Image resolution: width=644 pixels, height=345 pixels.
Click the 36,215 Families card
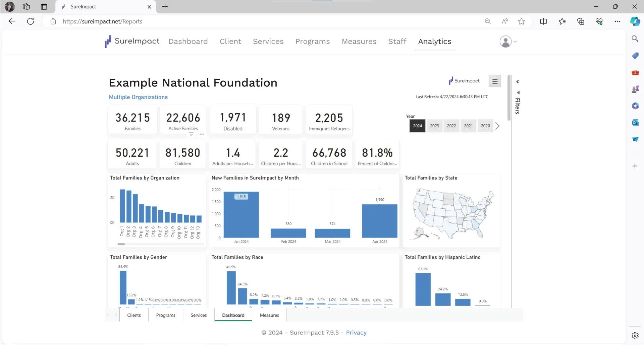(x=132, y=120)
